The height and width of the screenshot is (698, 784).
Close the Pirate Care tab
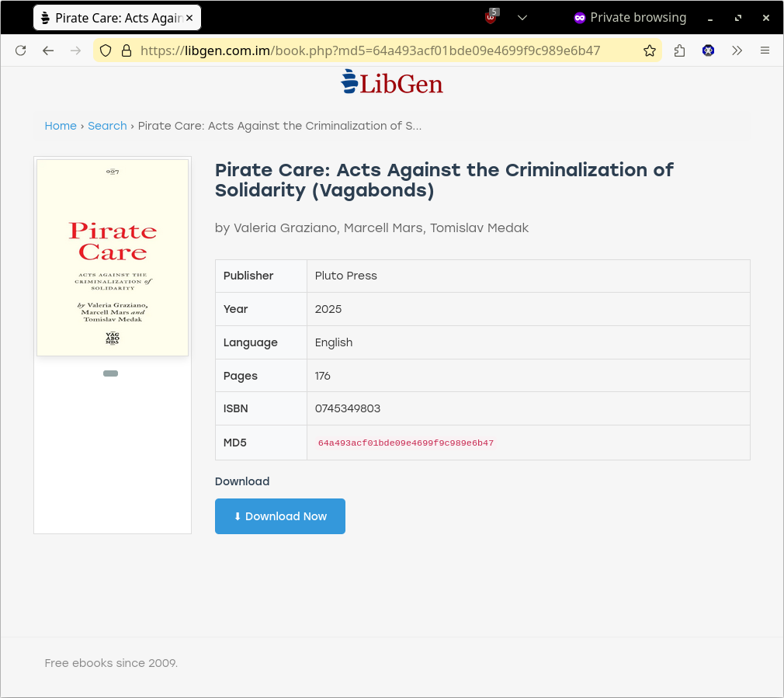[189, 17]
